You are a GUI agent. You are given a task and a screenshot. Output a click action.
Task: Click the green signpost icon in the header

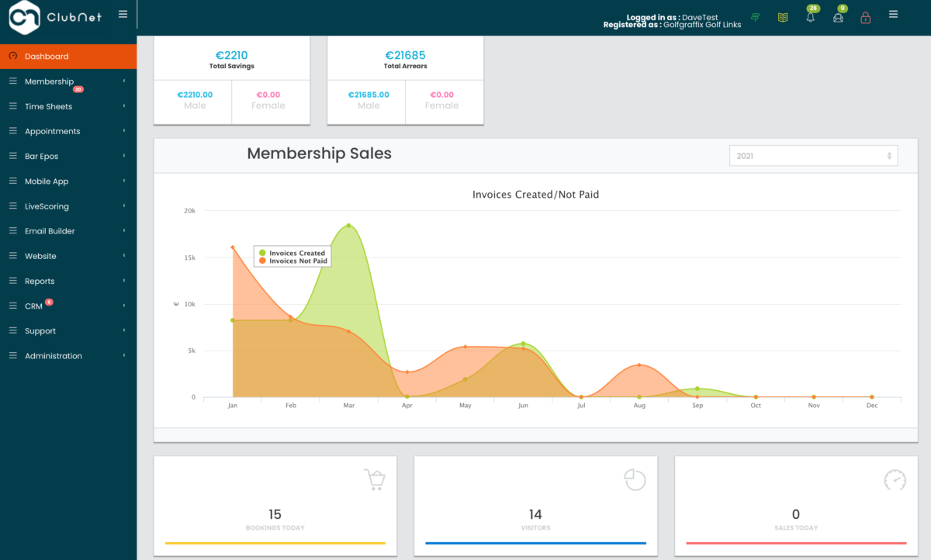[756, 17]
